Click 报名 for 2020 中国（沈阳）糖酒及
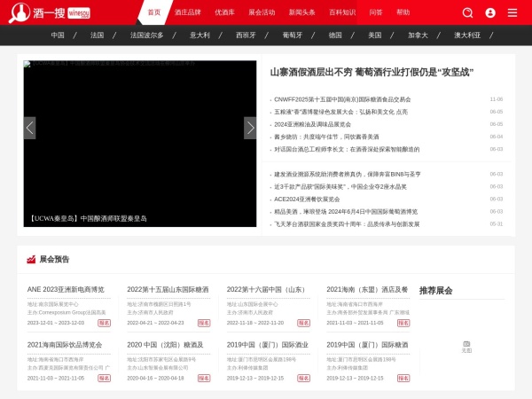This screenshot has width=532, height=399. (x=204, y=378)
